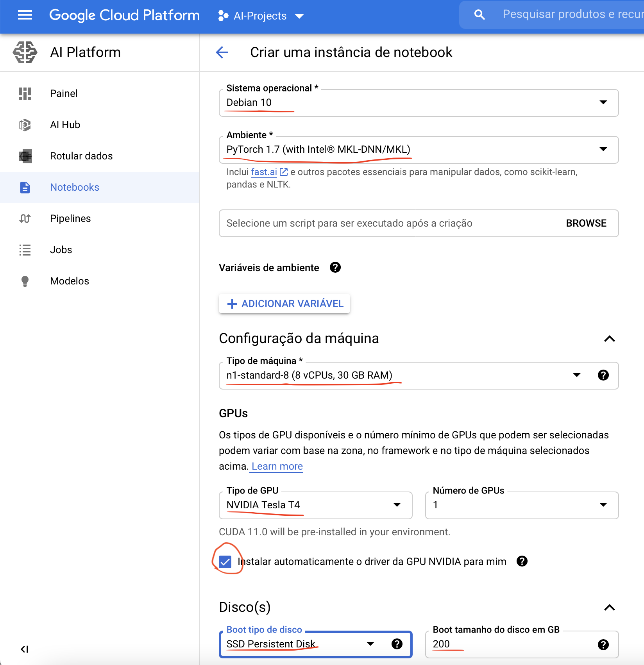Open the Número de GPUs dropdown
The width and height of the screenshot is (644, 665).
pyautogui.click(x=522, y=505)
